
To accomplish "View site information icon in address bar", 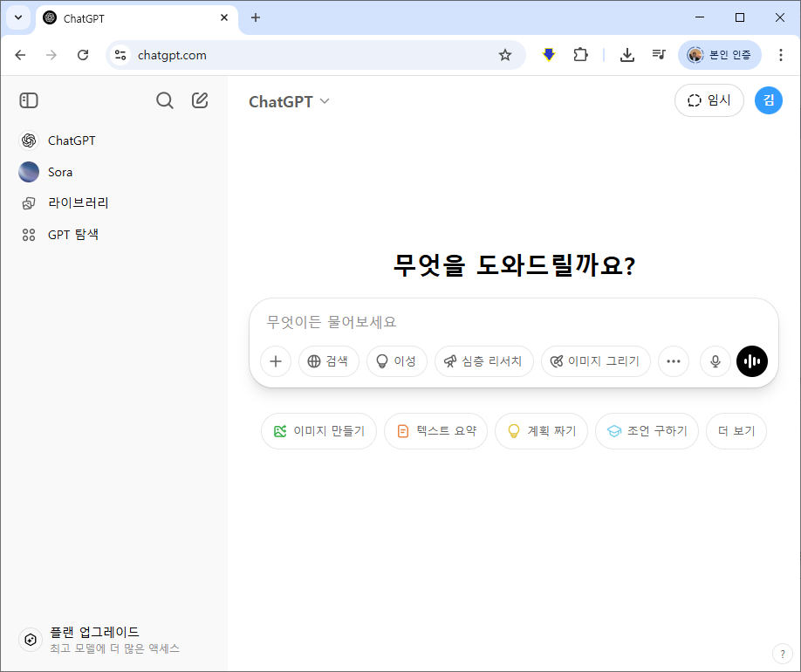I will tap(120, 55).
